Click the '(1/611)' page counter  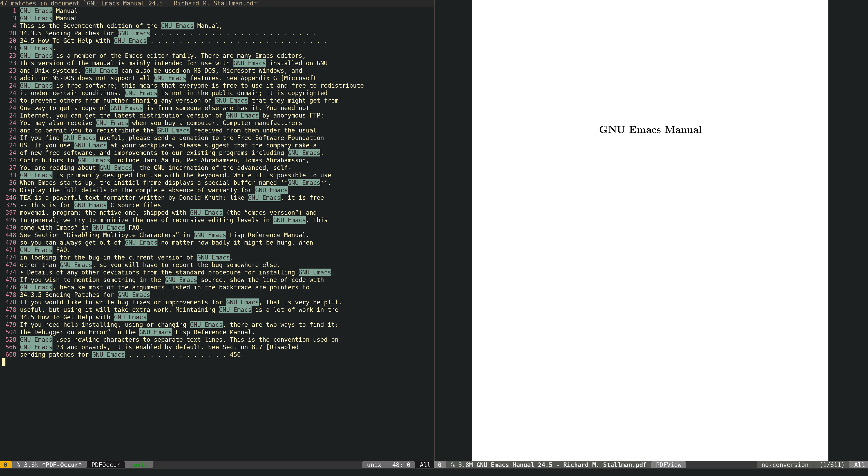click(x=832, y=465)
